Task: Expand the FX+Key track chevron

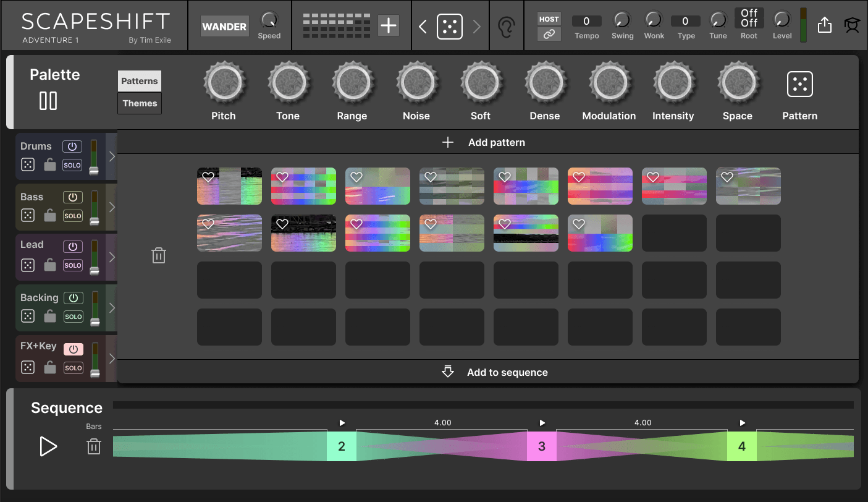Action: pos(112,358)
